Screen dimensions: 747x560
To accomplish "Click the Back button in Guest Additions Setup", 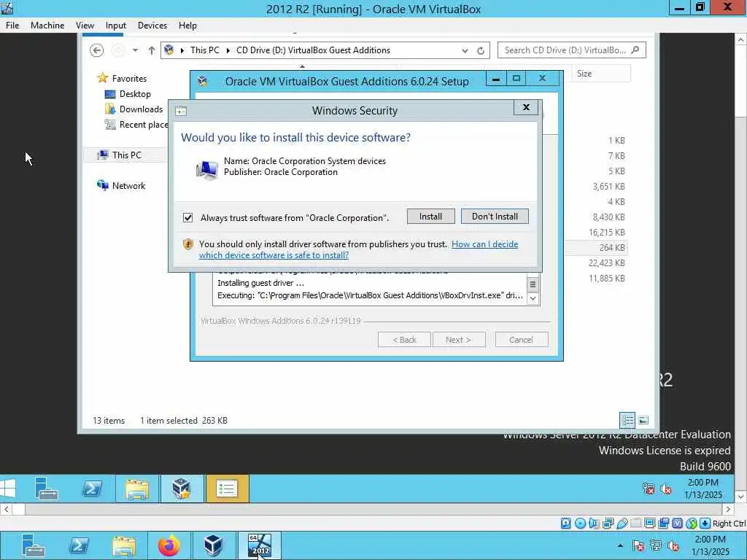I will 404,340.
